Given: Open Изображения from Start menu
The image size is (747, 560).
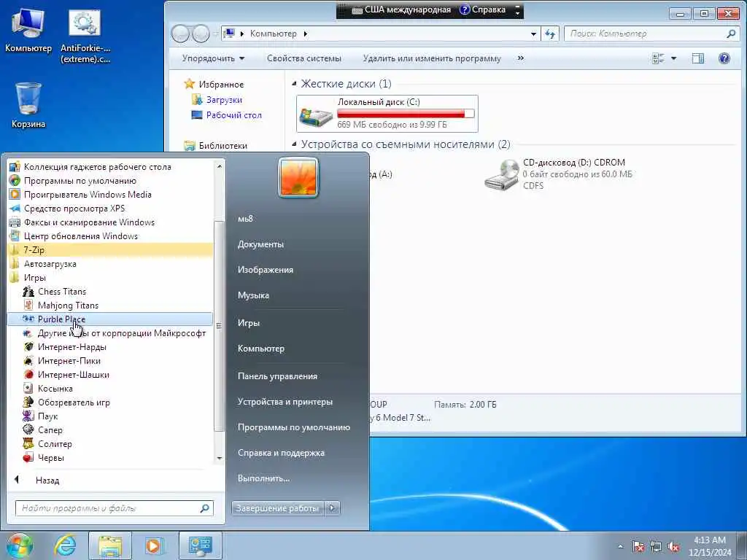Looking at the screenshot, I should click(x=266, y=270).
